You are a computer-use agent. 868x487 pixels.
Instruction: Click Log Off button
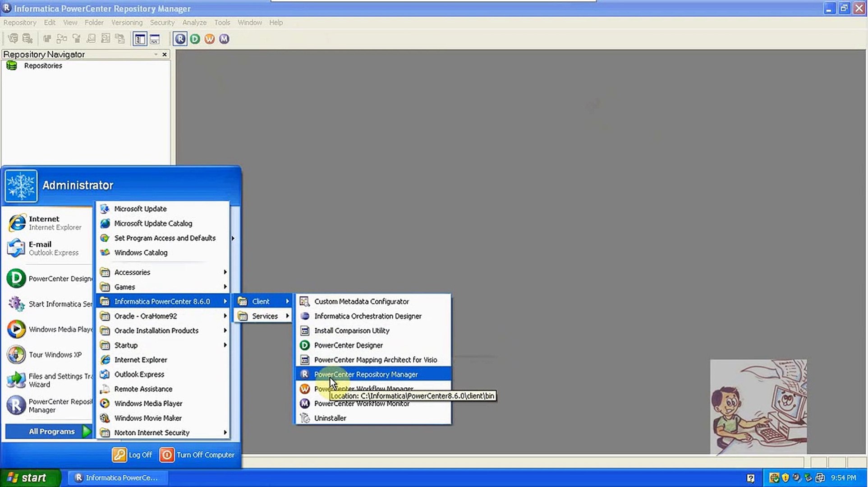click(132, 455)
